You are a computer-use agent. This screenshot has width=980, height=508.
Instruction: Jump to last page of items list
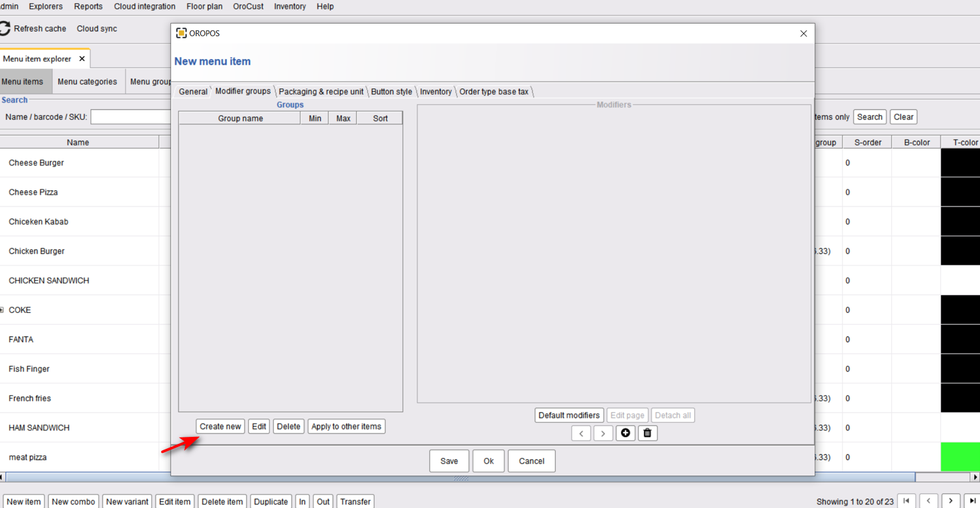click(972, 501)
